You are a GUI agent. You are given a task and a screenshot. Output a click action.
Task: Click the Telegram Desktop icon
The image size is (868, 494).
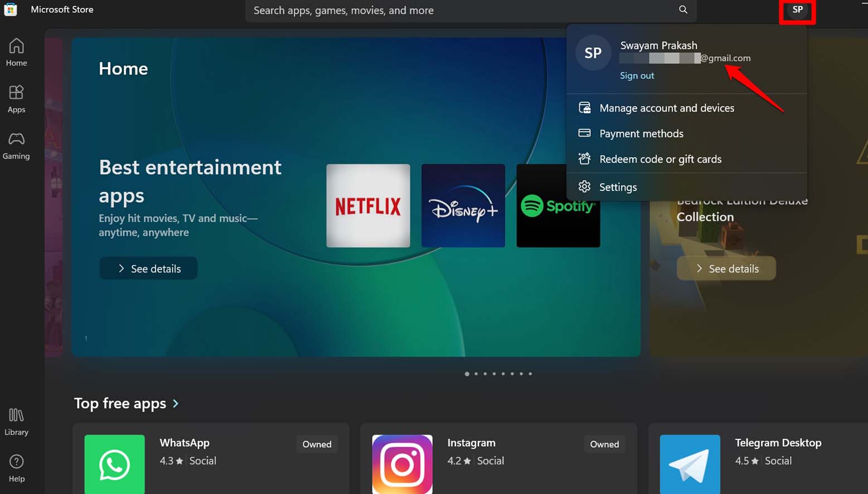point(690,464)
